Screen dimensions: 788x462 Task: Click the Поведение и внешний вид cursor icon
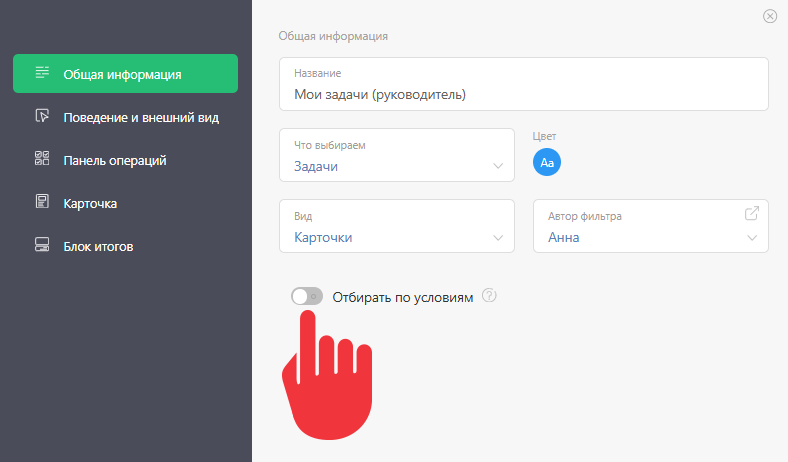click(x=42, y=116)
